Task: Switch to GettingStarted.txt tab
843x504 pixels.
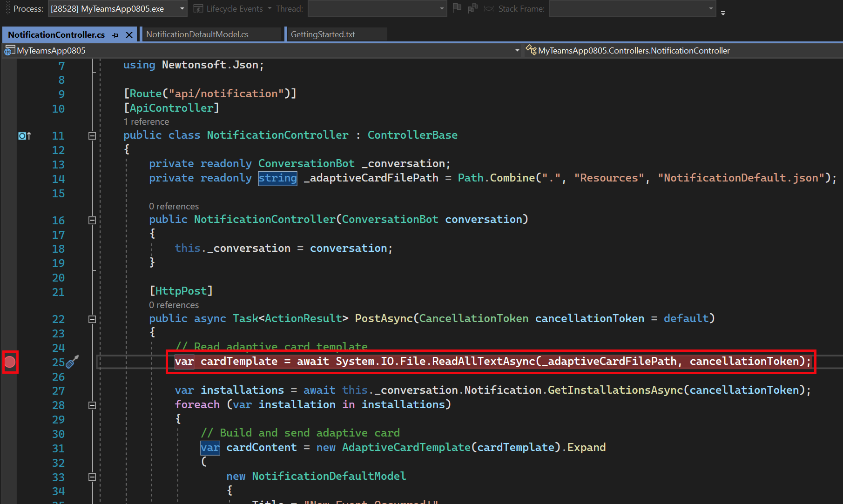Action: tap(323, 34)
